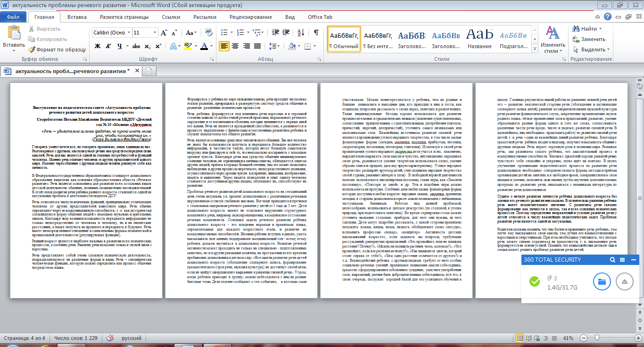
Task: Open folder for drive F in 360 Total Security
Action: tap(602, 281)
